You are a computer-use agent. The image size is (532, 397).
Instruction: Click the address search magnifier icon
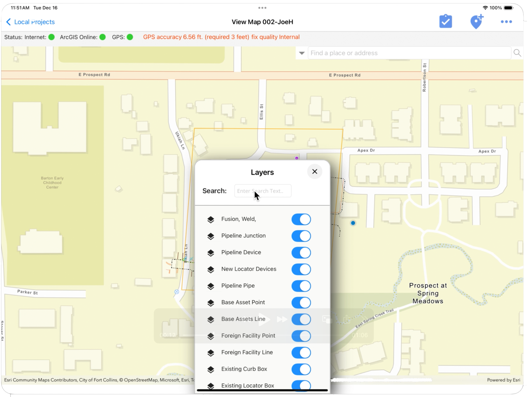tap(517, 53)
